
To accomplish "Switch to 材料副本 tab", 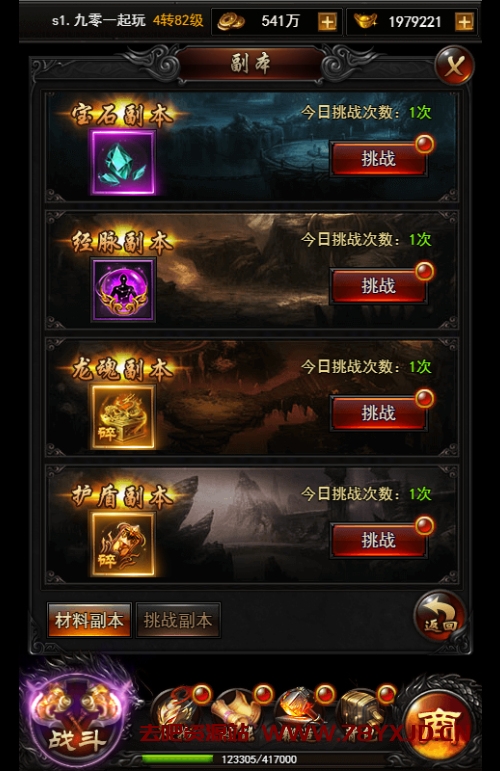I will coord(89,620).
